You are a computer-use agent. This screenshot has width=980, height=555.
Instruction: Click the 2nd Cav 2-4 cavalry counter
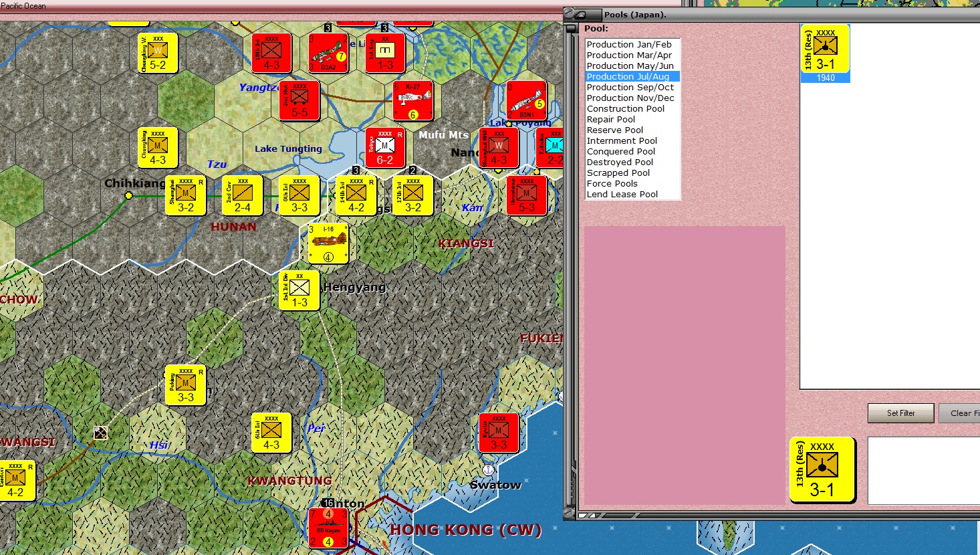tap(242, 196)
